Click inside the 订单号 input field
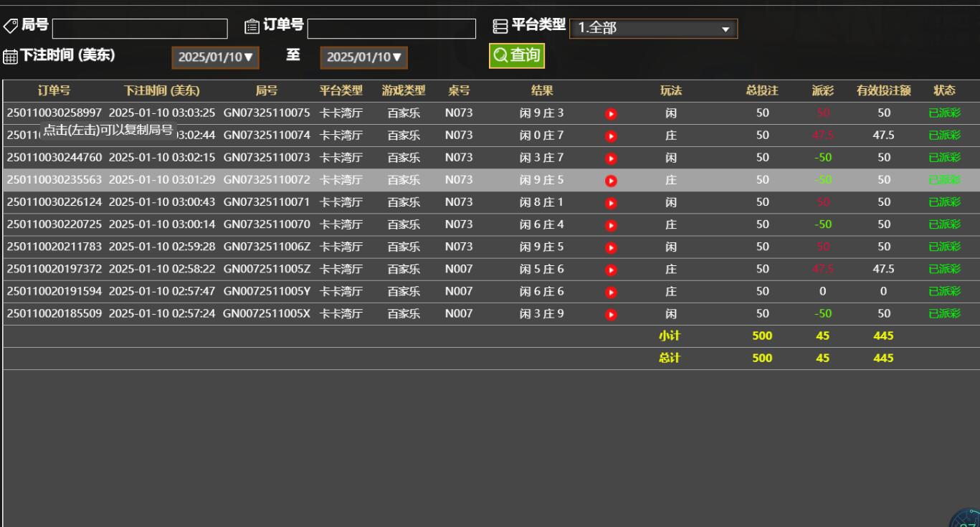The height and width of the screenshot is (527, 980). click(x=391, y=29)
